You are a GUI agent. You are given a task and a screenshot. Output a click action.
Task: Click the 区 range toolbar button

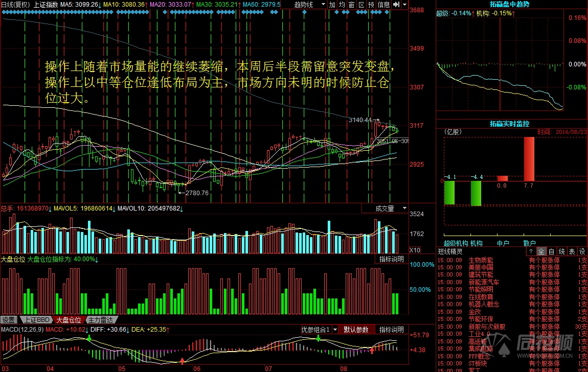(361, 5)
